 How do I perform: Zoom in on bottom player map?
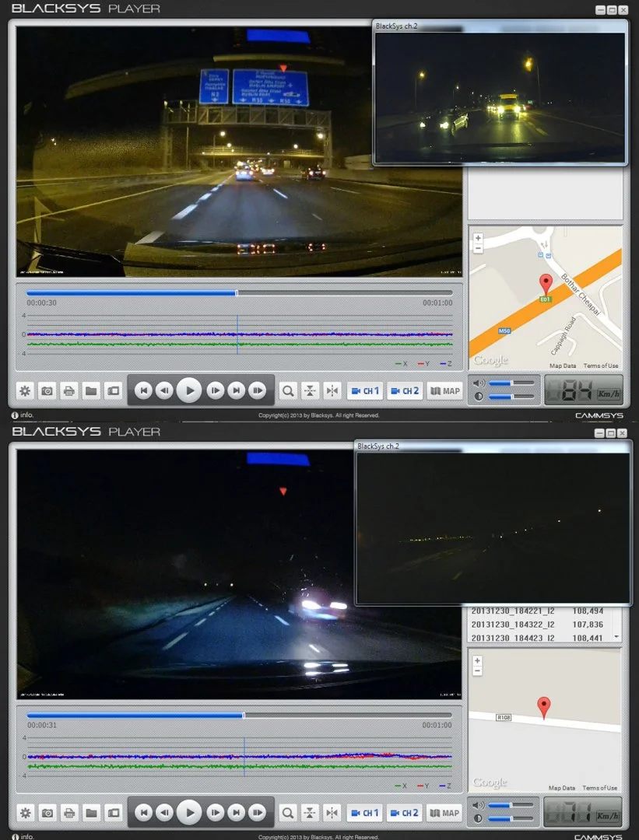478,660
